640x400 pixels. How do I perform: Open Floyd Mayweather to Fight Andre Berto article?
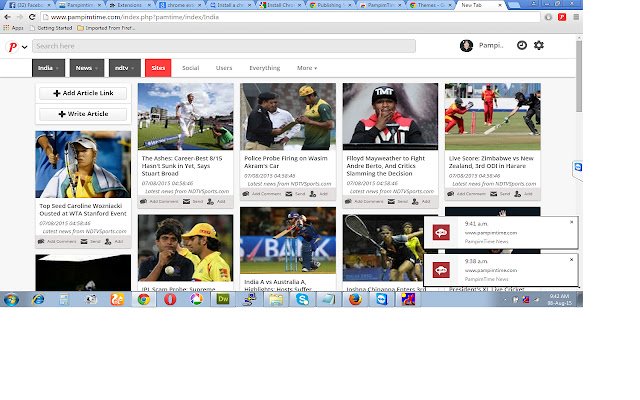coord(386,166)
